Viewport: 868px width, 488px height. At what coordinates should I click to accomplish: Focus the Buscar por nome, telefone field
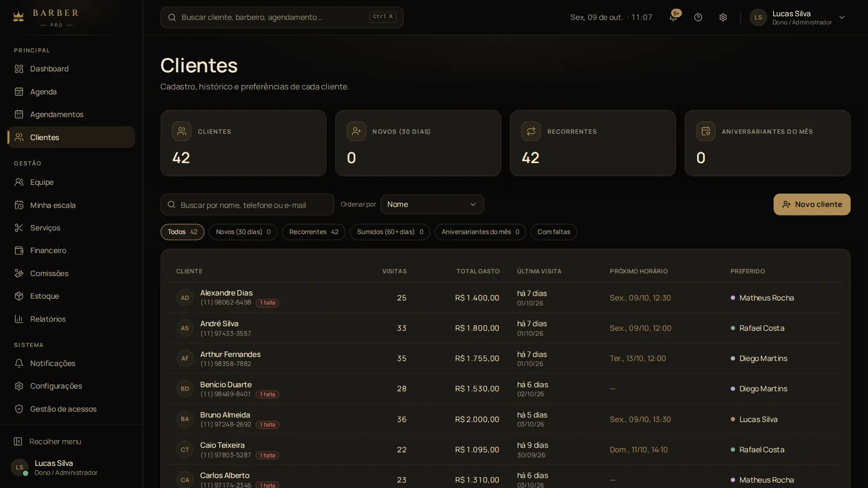[247, 204]
